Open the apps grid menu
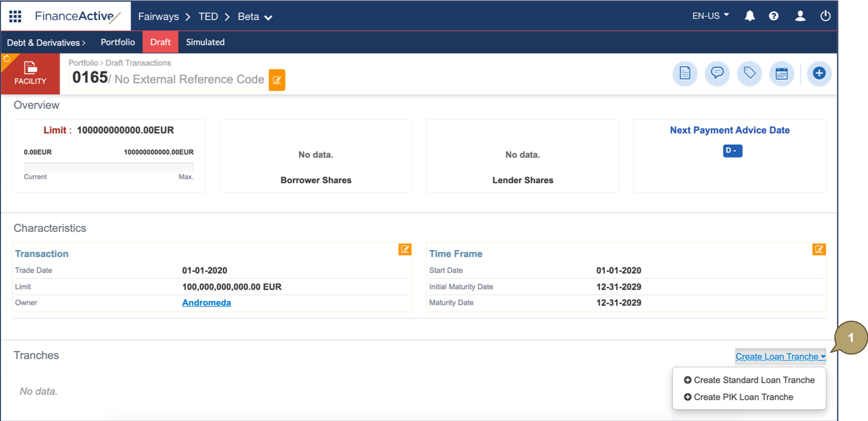Screen dimensions: 868x421 pyautogui.click(x=16, y=16)
